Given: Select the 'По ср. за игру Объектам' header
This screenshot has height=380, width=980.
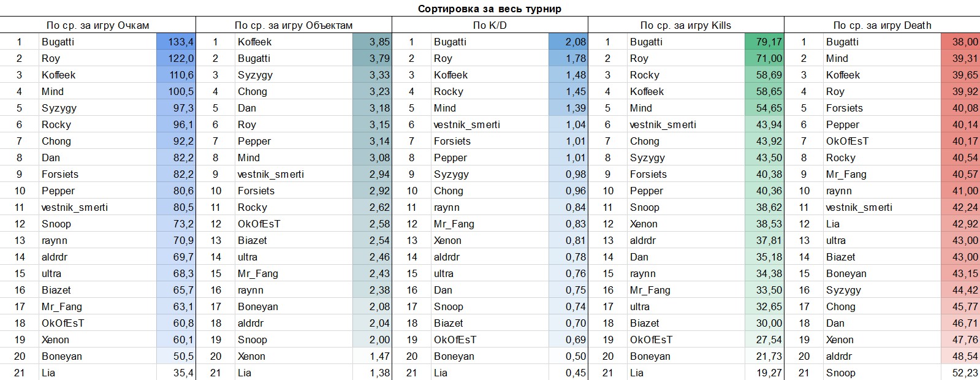Looking at the screenshot, I should (x=294, y=25).
